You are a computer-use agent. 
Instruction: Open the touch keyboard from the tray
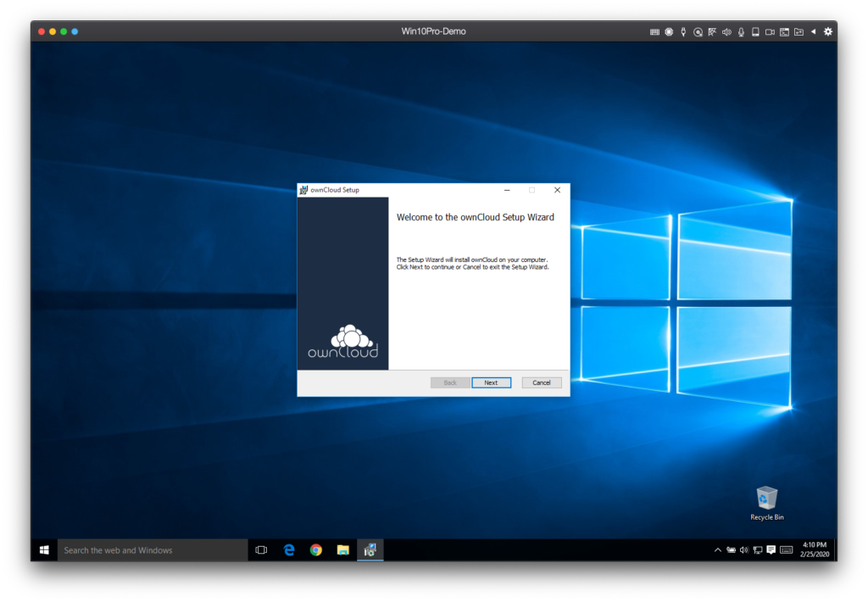click(x=786, y=550)
